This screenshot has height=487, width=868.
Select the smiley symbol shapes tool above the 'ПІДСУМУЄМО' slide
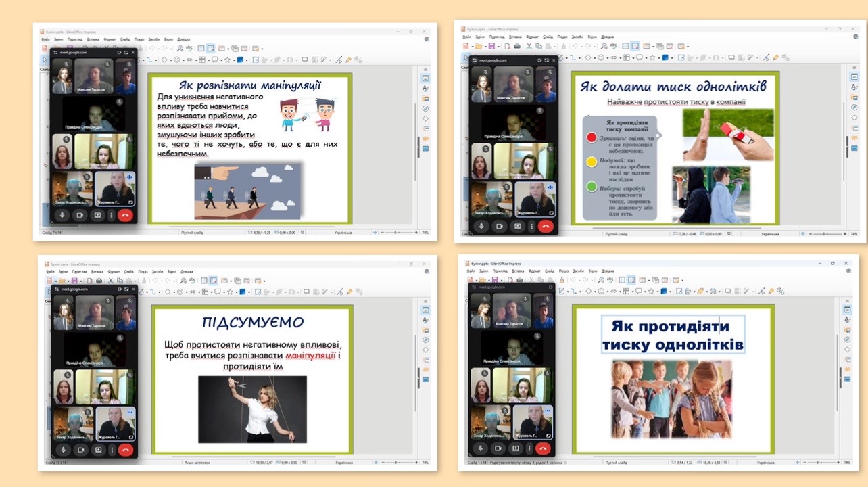point(180,292)
